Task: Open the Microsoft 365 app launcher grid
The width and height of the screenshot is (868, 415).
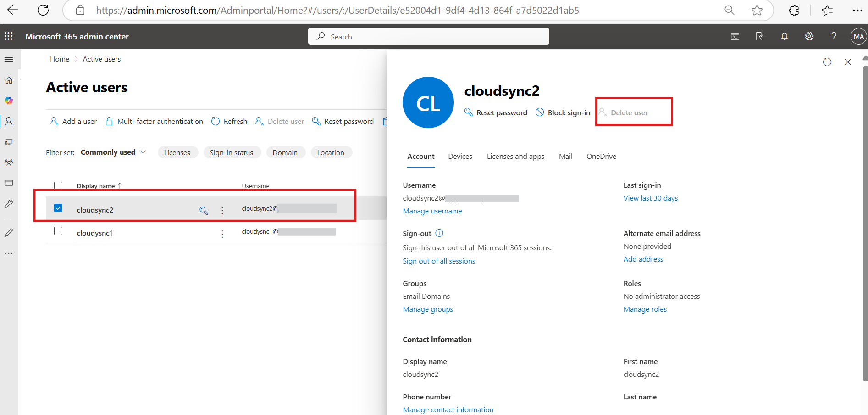Action: tap(8, 36)
